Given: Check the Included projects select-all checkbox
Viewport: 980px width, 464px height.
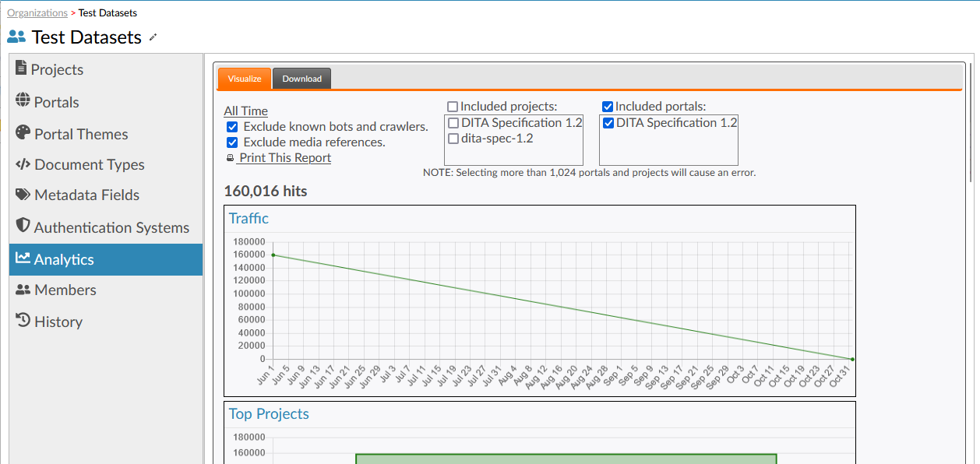Looking at the screenshot, I should point(453,107).
